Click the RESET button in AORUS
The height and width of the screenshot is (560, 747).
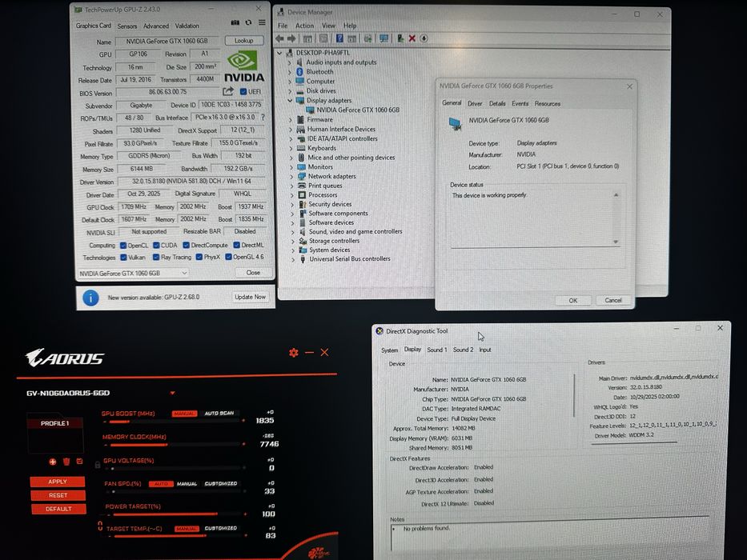[x=58, y=495]
